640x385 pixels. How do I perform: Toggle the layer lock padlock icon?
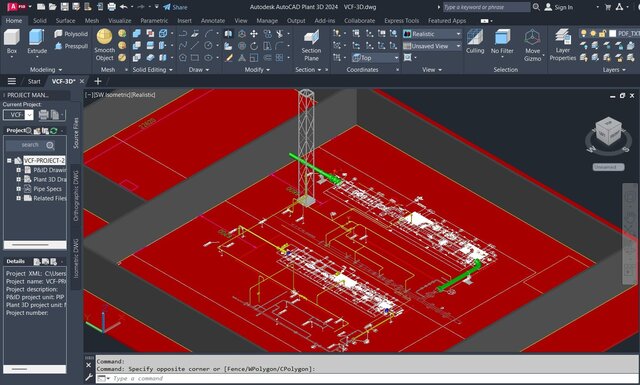(602, 33)
